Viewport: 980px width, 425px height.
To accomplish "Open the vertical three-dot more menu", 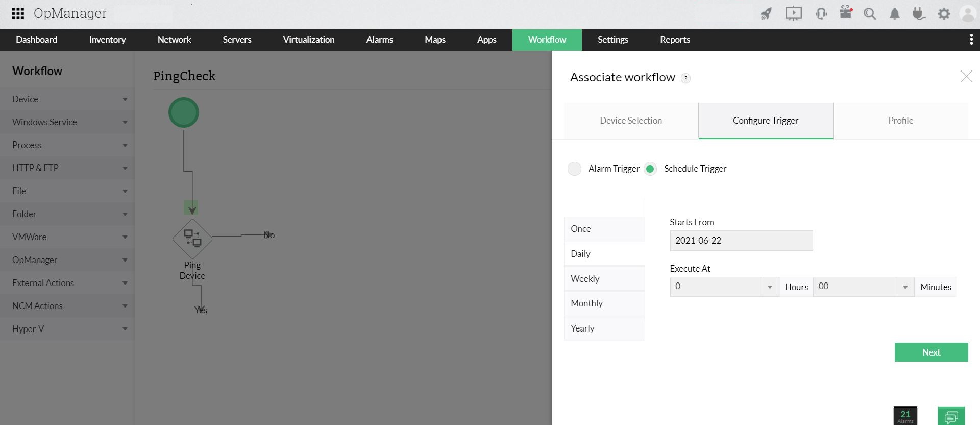I will point(971,40).
